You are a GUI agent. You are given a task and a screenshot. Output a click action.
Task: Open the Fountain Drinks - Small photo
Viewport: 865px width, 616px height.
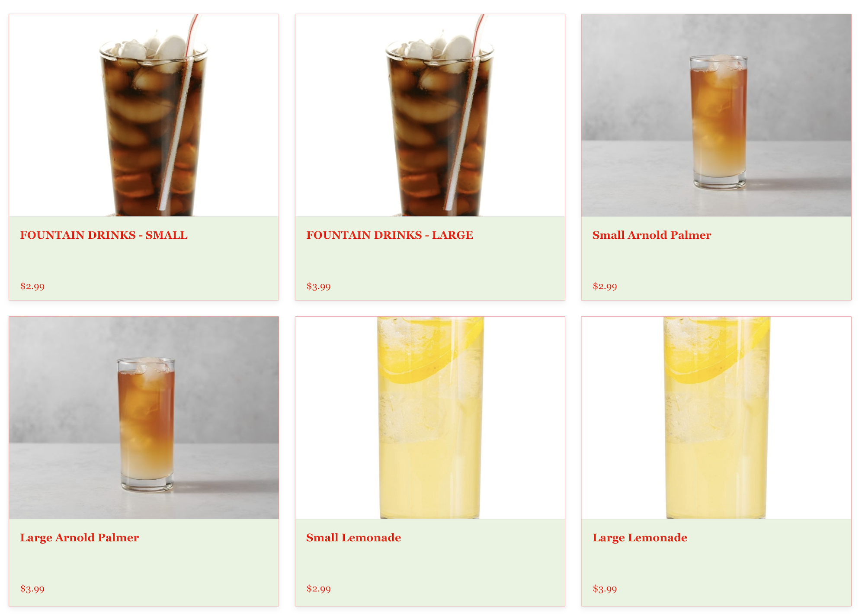click(x=144, y=115)
